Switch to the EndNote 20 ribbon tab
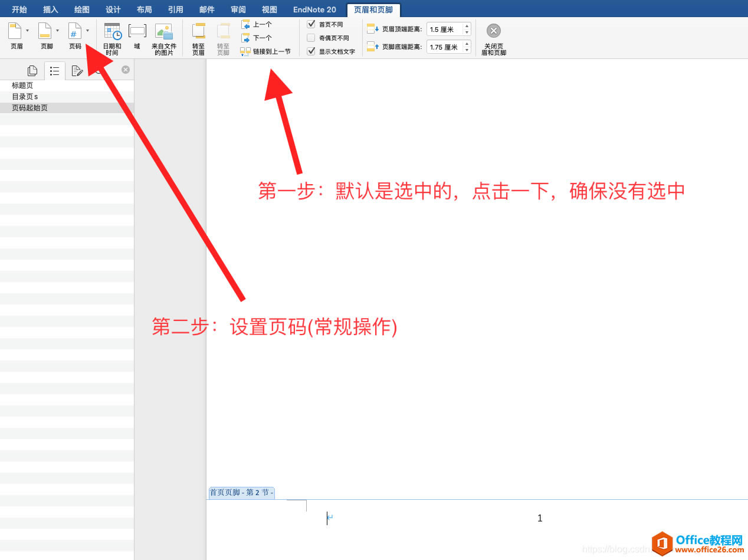 314,9
